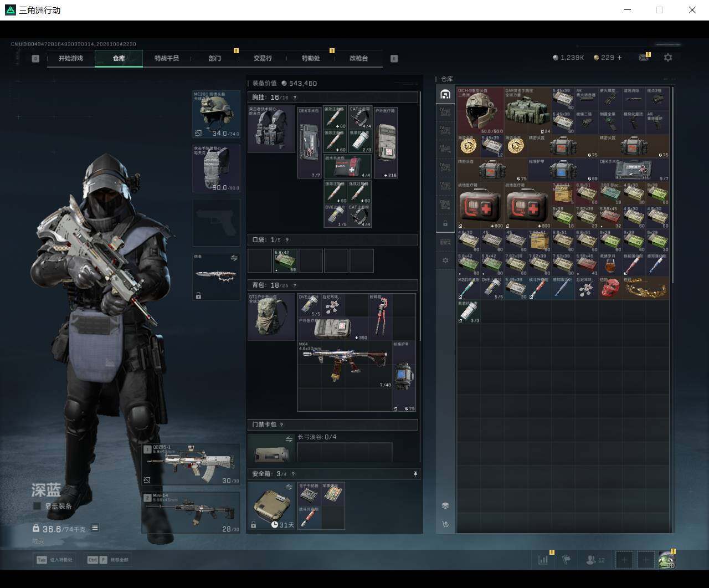Viewport: 709px width, 588px height.
Task: Click swap arrows on the safe box container
Action: 289,487
